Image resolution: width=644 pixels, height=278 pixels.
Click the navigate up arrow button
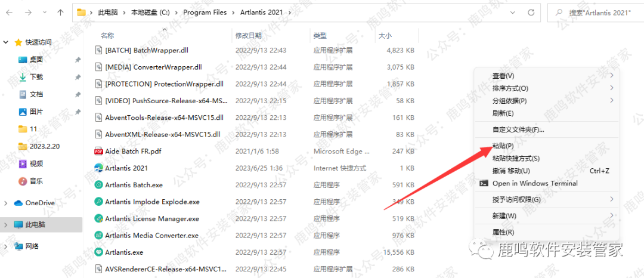(60, 12)
